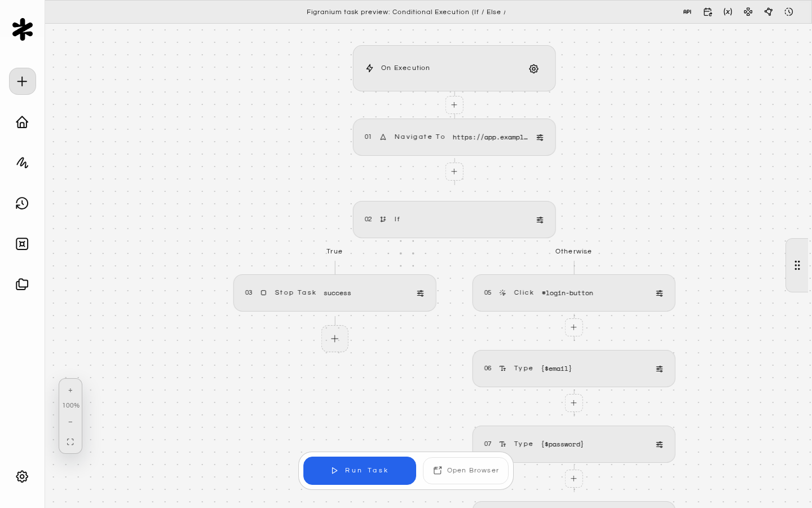
Task: Open settings sliders for If step
Action: [540, 220]
